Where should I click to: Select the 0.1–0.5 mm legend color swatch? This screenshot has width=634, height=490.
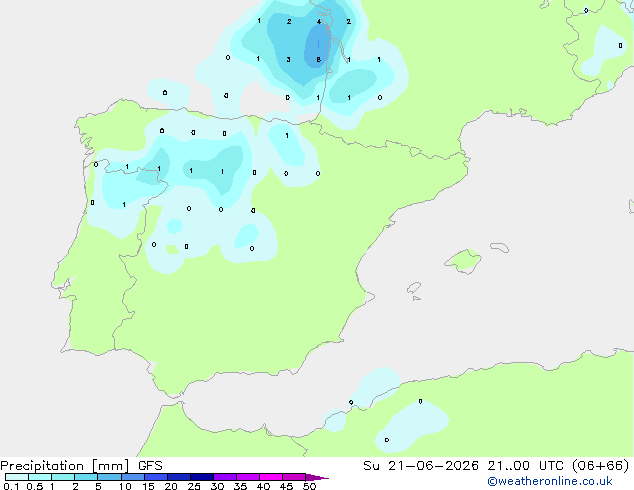[17, 477]
